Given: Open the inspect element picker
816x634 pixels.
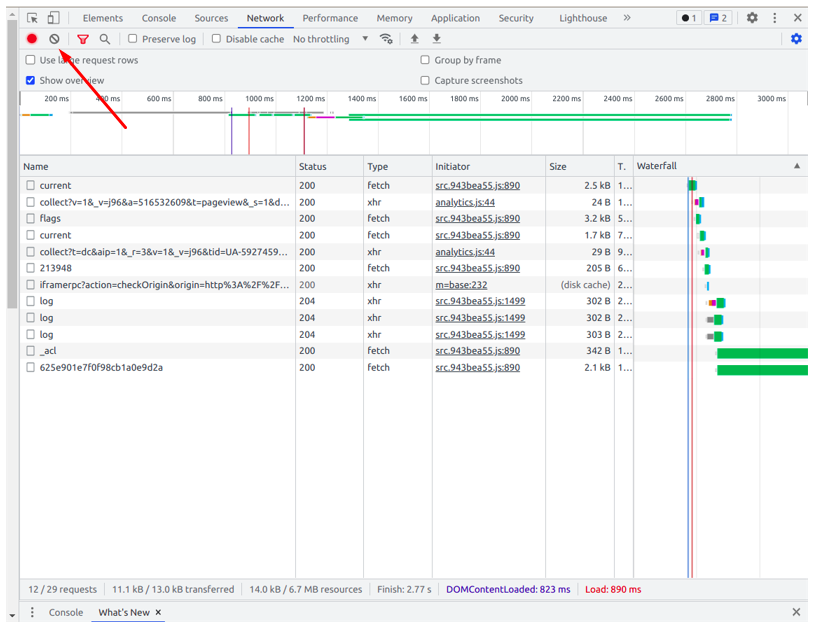Looking at the screenshot, I should pos(32,18).
